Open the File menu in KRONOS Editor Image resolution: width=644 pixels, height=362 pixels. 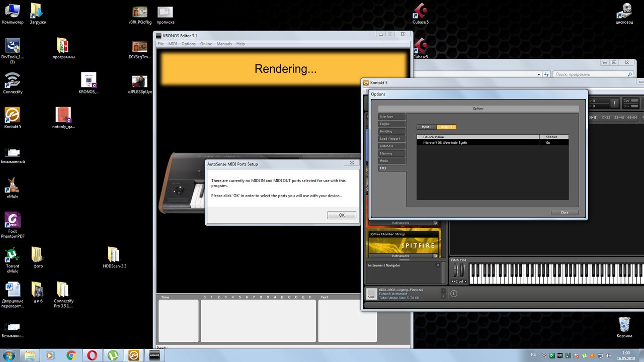161,44
